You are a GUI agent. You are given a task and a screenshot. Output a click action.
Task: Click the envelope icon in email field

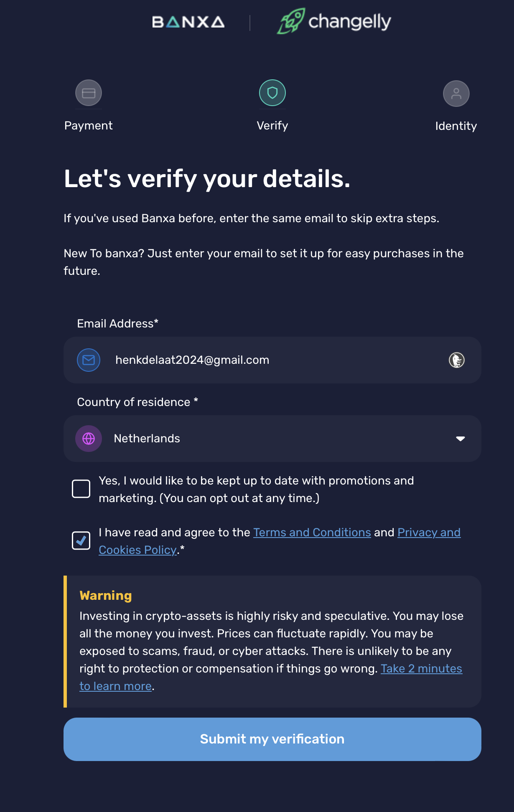[x=89, y=360]
